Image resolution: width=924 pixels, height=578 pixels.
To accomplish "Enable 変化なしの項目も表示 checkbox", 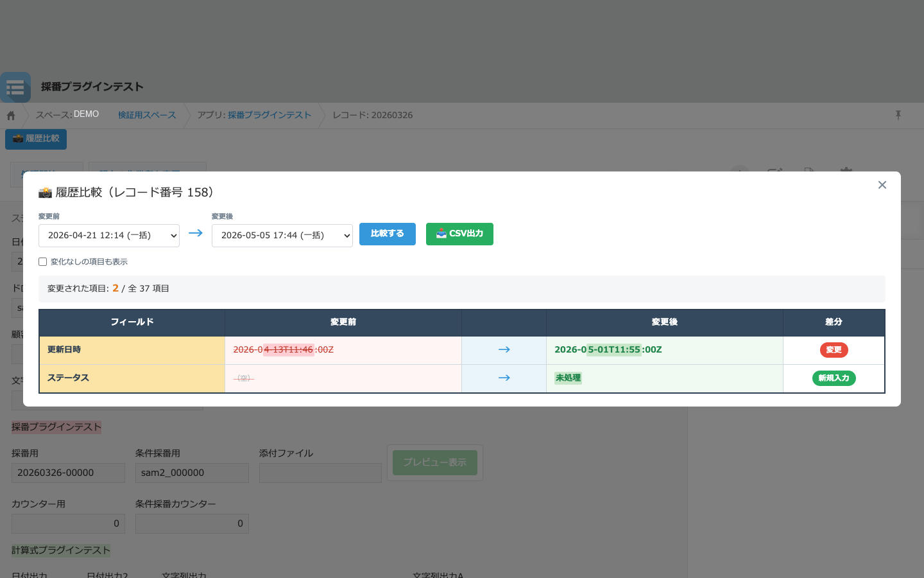I will 42,261.
